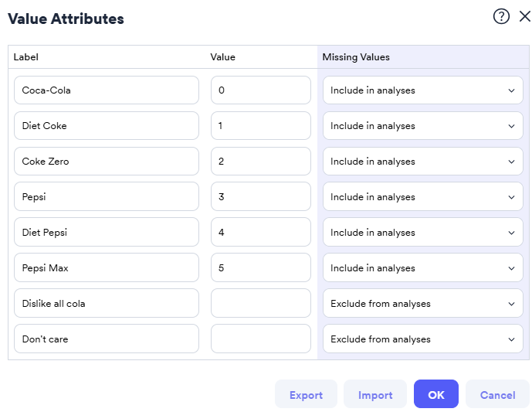Open Missing Values dropdown for Pepsi Max
Image resolution: width=532 pixels, height=412 pixels.
coord(422,268)
